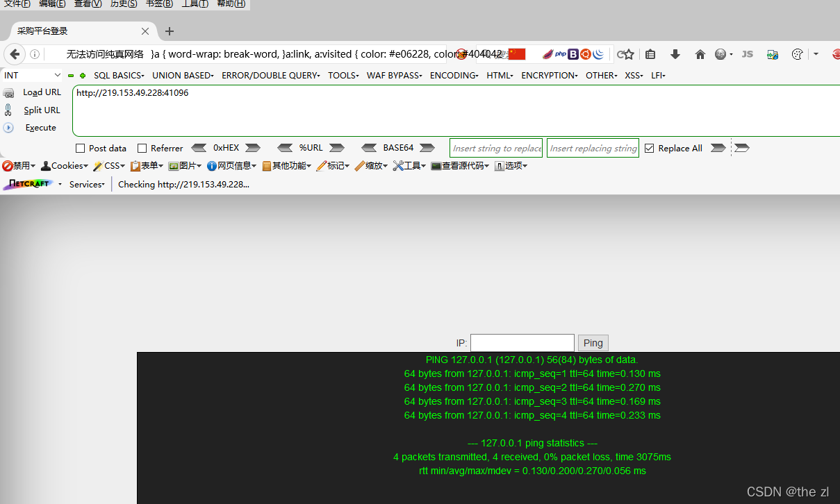
Task: Click the right arrow after 0xHEX
Action: (253, 148)
